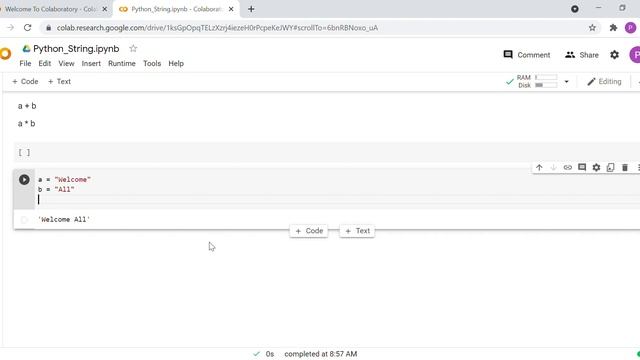Click the text line a * b
This screenshot has height=360, width=640.
27,124
